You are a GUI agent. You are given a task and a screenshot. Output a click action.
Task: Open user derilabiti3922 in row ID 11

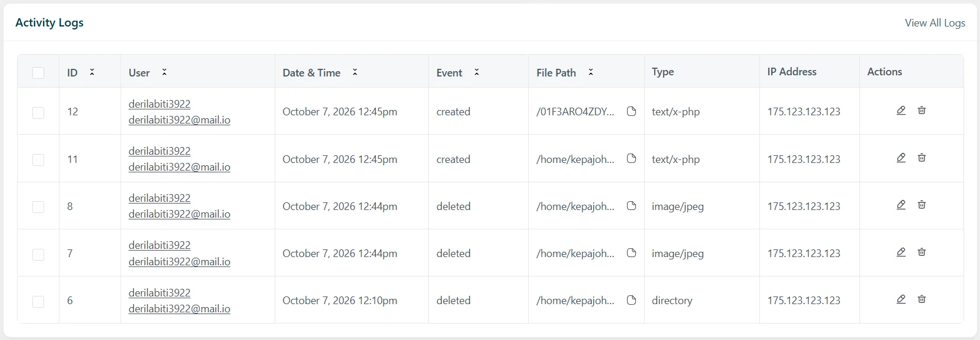(x=159, y=151)
